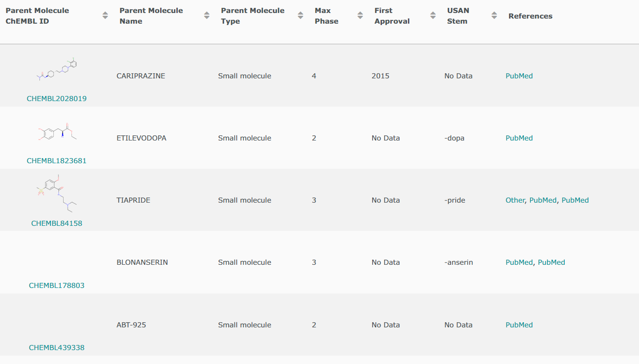Open CHEMBL2028019 compound link
Viewport: 639px width, 364px height.
[x=57, y=99]
